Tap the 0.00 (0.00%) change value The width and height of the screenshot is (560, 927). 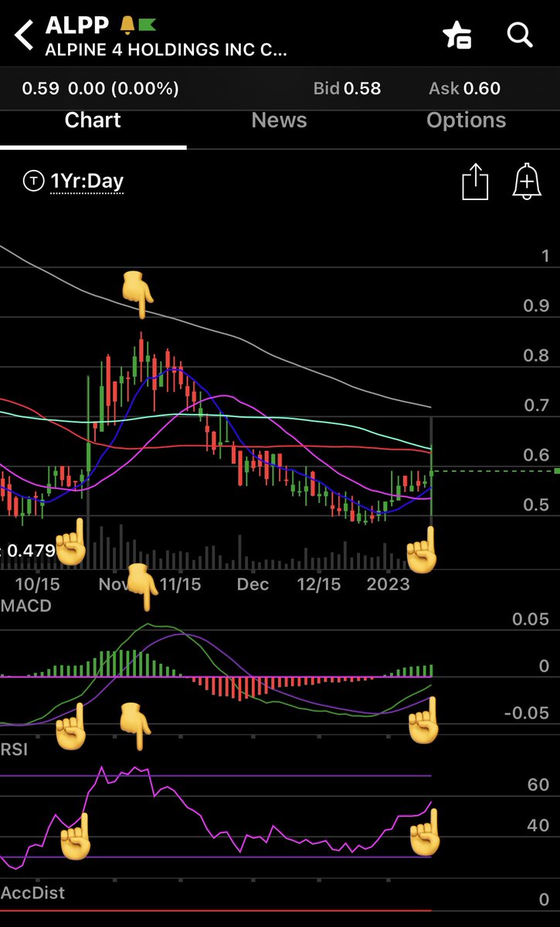[124, 89]
